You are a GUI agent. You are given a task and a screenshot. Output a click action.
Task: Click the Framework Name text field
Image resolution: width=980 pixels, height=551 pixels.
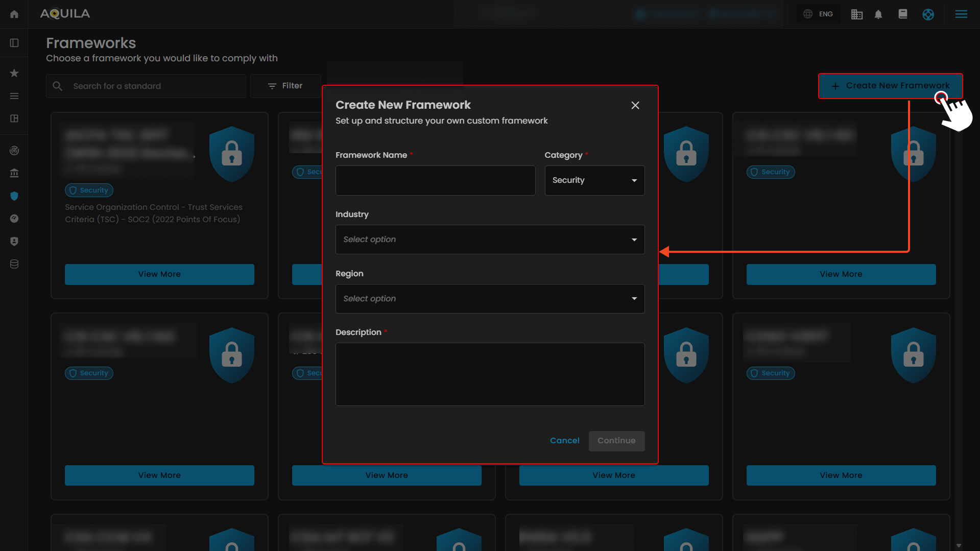[435, 180]
